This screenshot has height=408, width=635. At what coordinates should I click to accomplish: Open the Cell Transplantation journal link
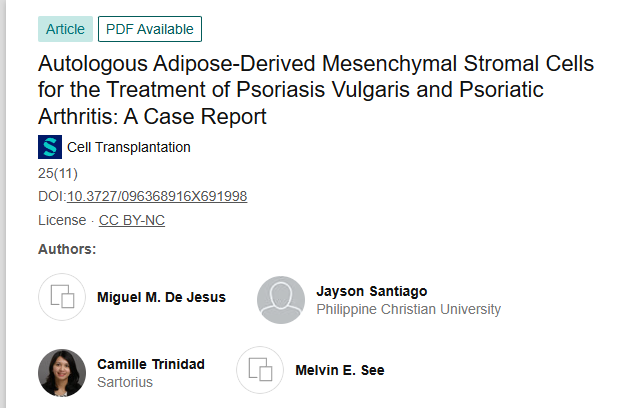click(128, 148)
